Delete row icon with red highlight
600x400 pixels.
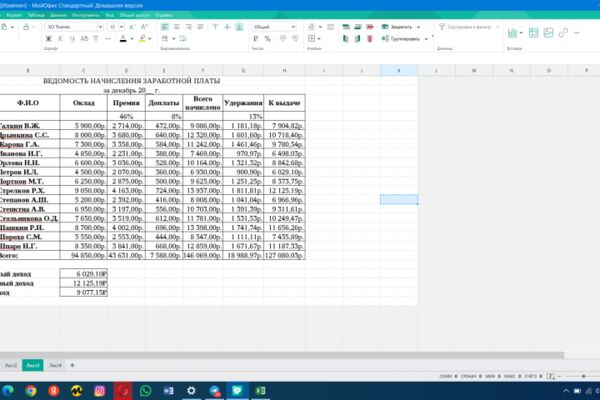click(x=370, y=27)
